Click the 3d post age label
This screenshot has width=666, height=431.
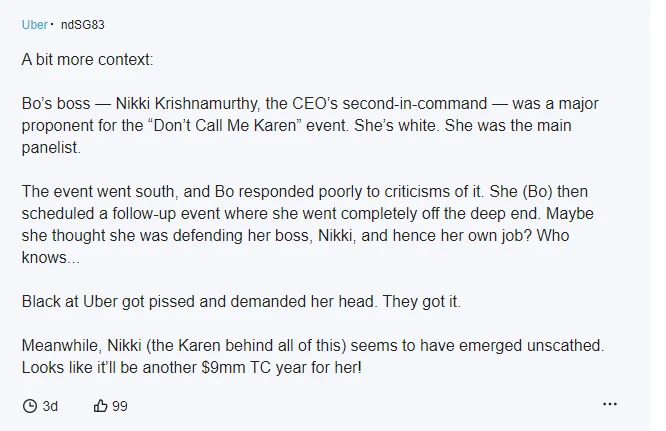pyautogui.click(x=50, y=406)
